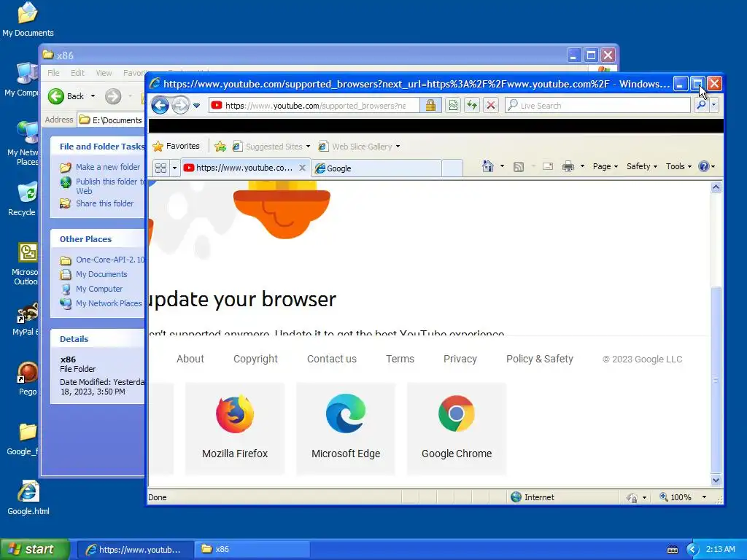The width and height of the screenshot is (747, 560).
Task: Click the Privacy footer link
Action: tap(460, 359)
